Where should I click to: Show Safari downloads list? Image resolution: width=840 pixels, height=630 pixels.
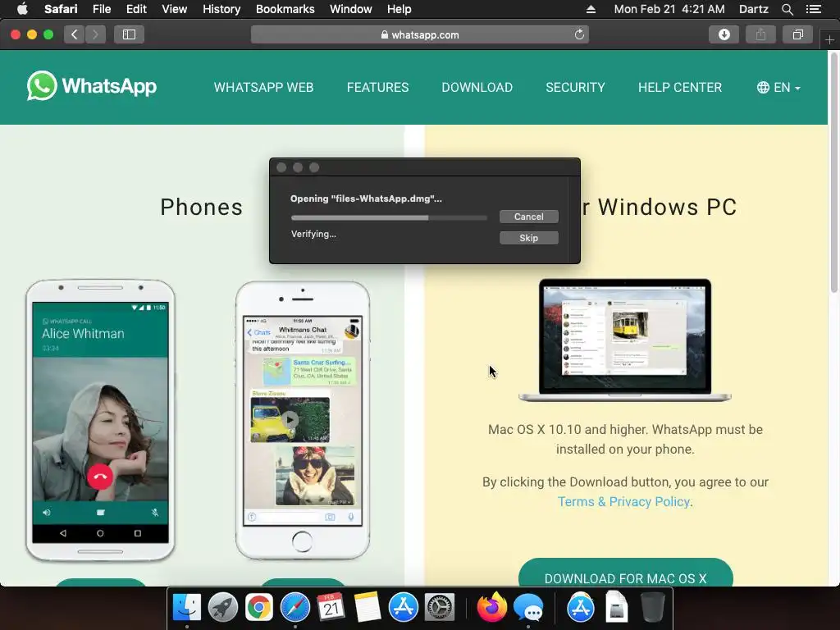pyautogui.click(x=724, y=34)
